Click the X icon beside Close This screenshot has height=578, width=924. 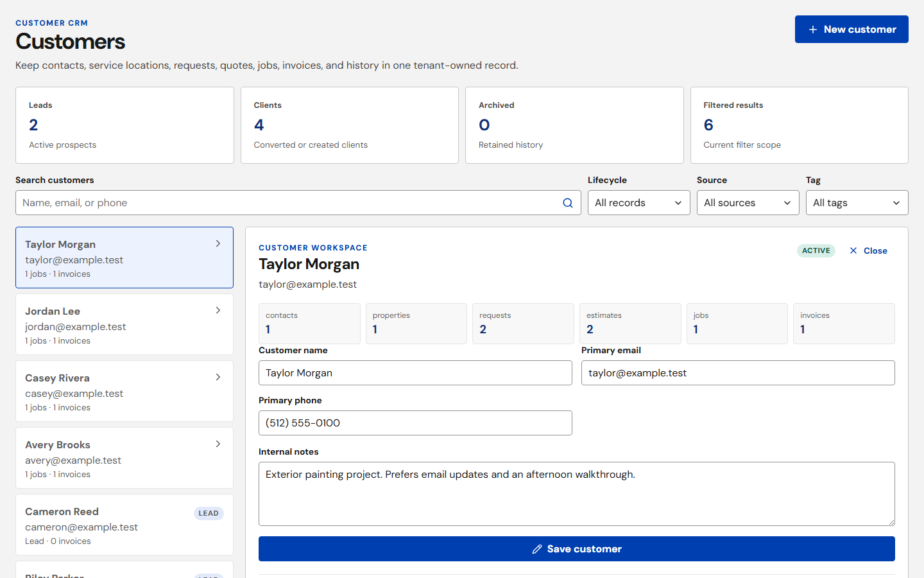tap(853, 250)
